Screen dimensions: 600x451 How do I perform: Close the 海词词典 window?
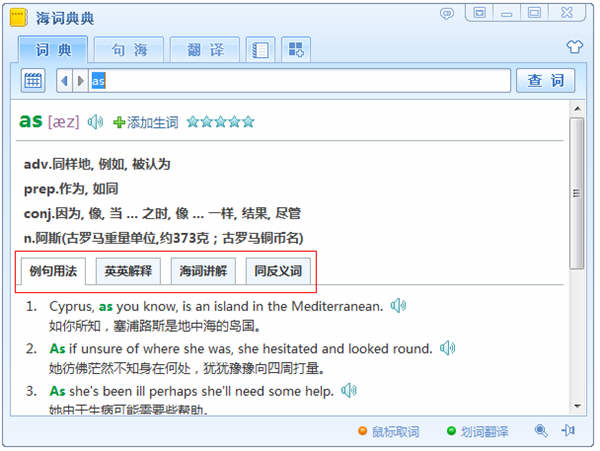[567, 13]
